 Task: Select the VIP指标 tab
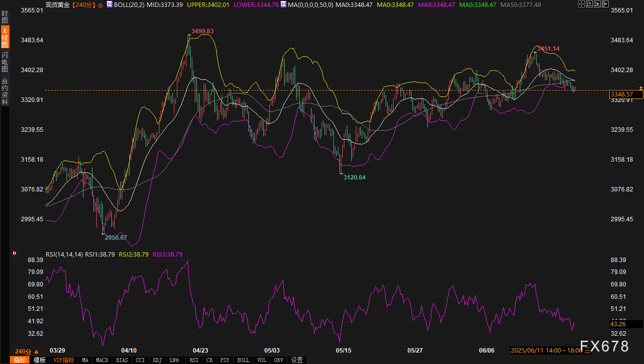pos(64,360)
